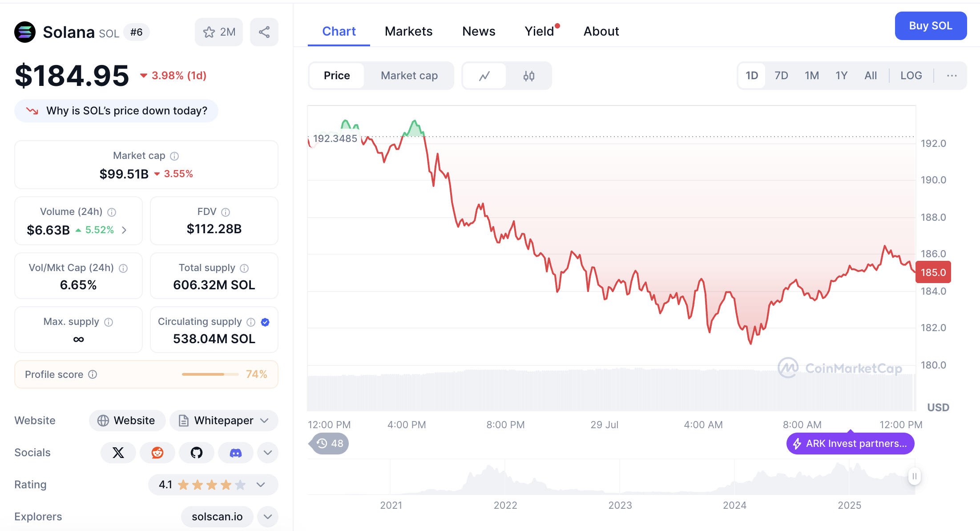The height and width of the screenshot is (531, 980).
Task: Visit the Solana Website link
Action: [x=127, y=421]
